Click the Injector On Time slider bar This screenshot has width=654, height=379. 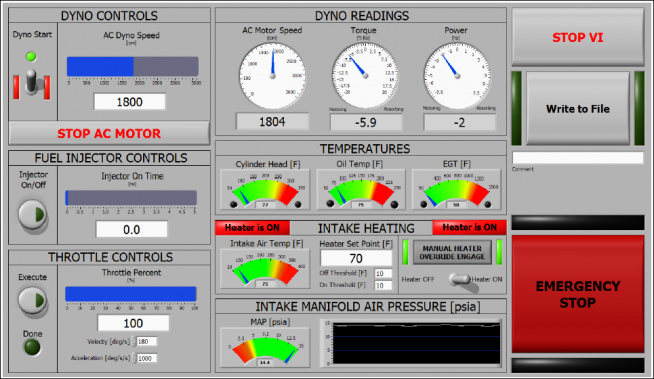131,198
